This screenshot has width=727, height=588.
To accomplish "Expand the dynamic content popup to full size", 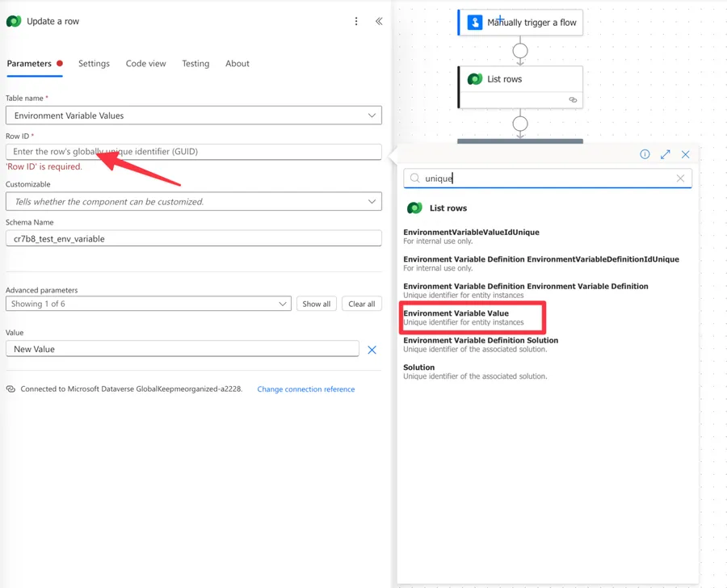I will 665,154.
